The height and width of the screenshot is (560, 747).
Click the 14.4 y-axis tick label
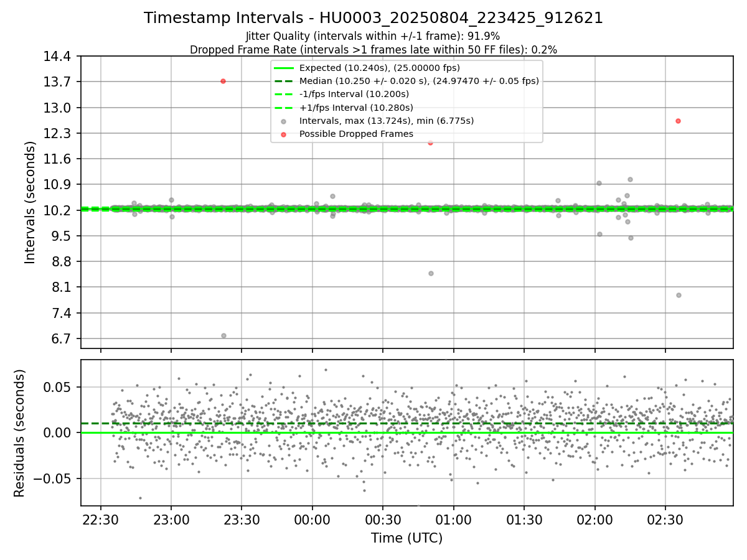pos(59,57)
